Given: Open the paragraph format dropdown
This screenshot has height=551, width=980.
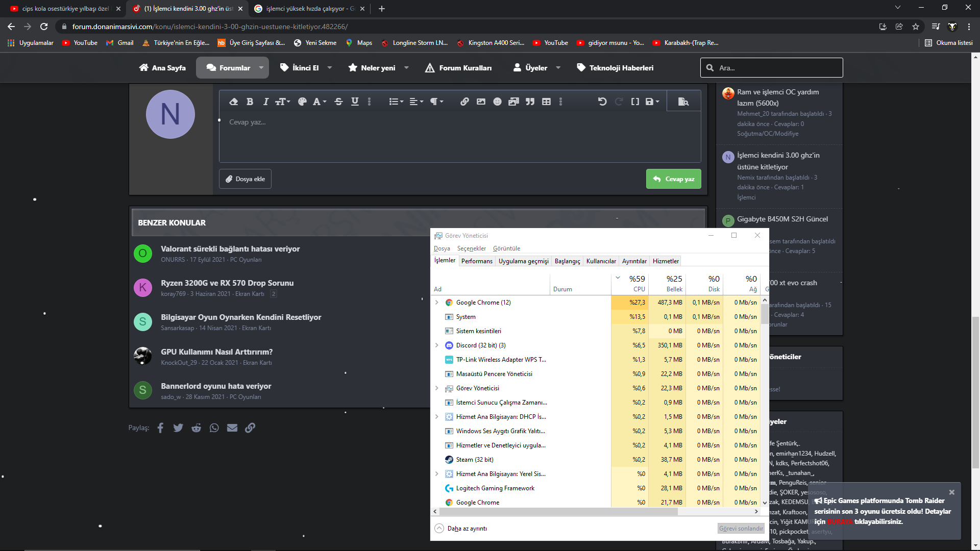Looking at the screenshot, I should pos(436,102).
